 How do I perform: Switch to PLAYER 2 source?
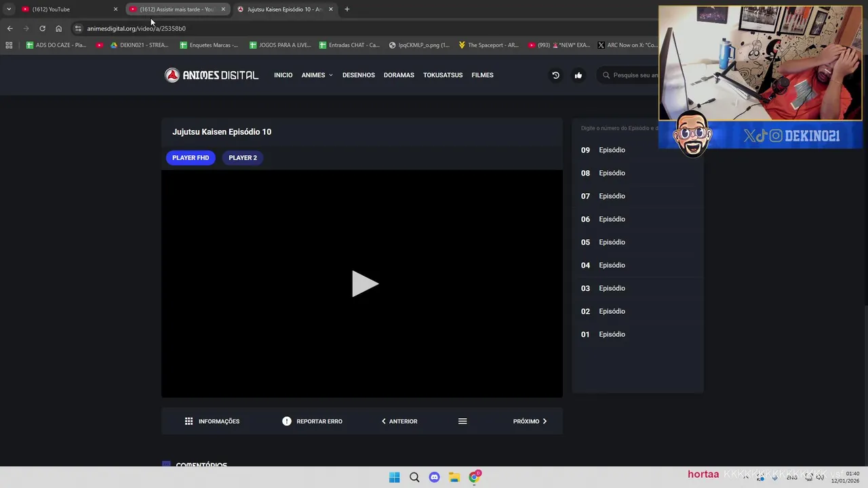[243, 158]
